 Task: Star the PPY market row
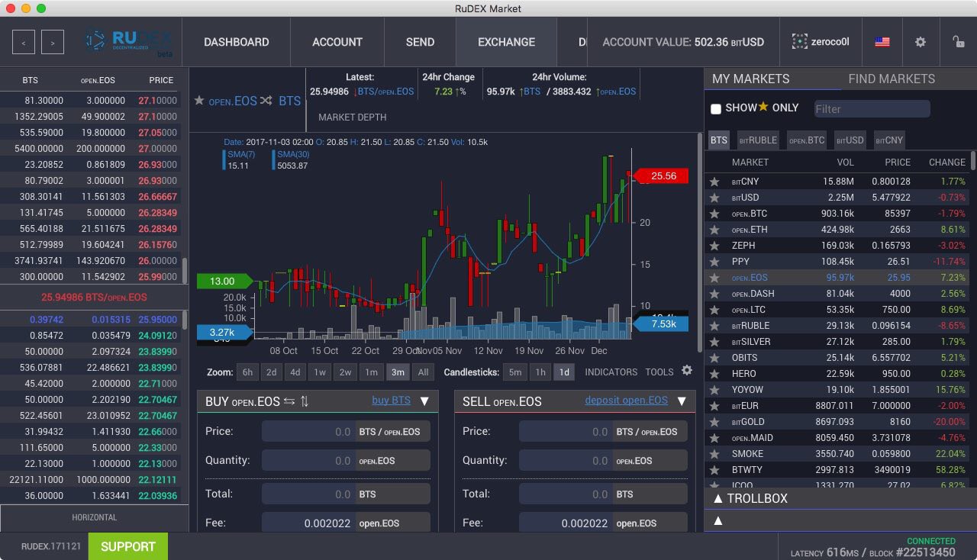coord(714,262)
